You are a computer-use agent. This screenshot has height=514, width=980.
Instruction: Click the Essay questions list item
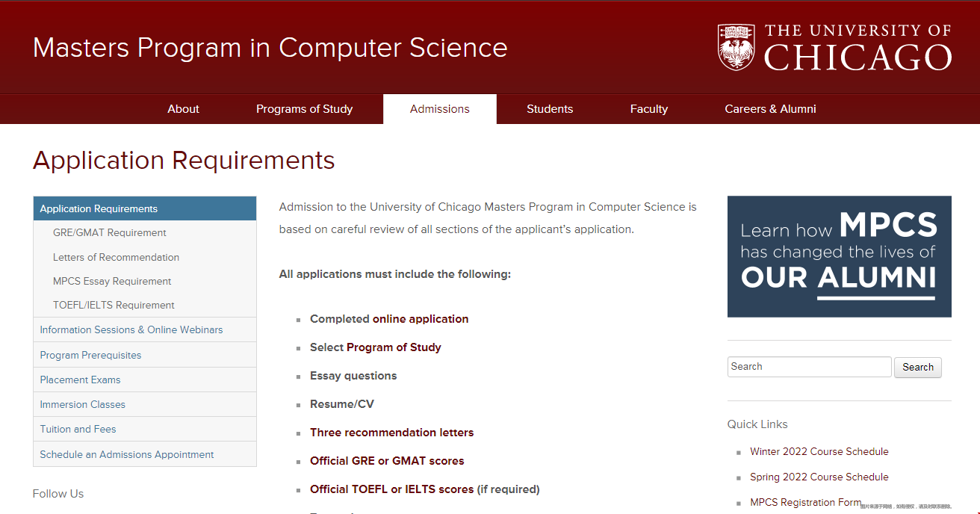(353, 376)
